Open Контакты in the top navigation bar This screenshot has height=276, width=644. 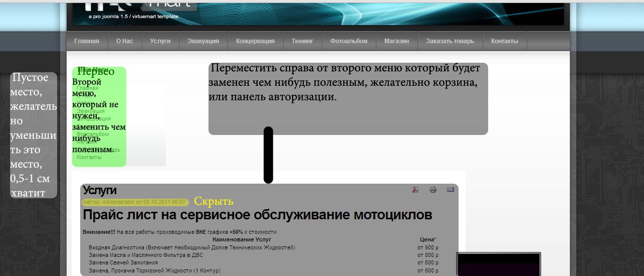point(505,41)
